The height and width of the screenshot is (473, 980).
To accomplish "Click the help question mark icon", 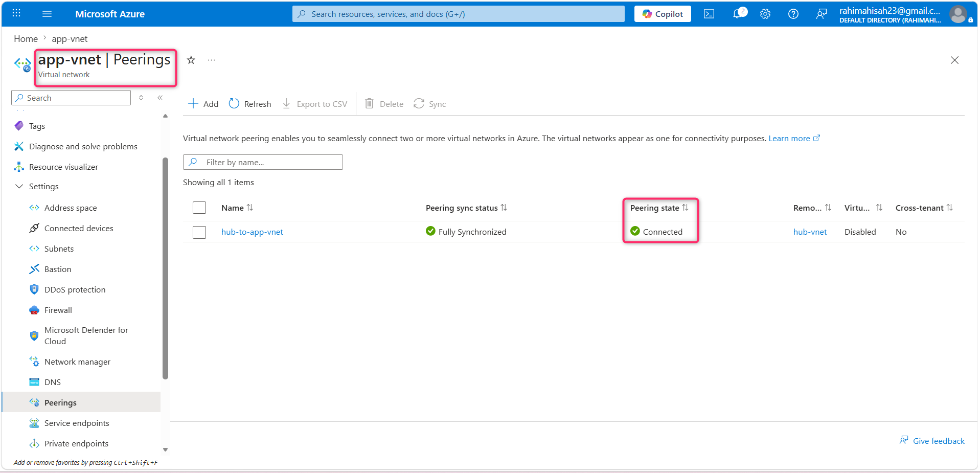I will click(x=793, y=14).
